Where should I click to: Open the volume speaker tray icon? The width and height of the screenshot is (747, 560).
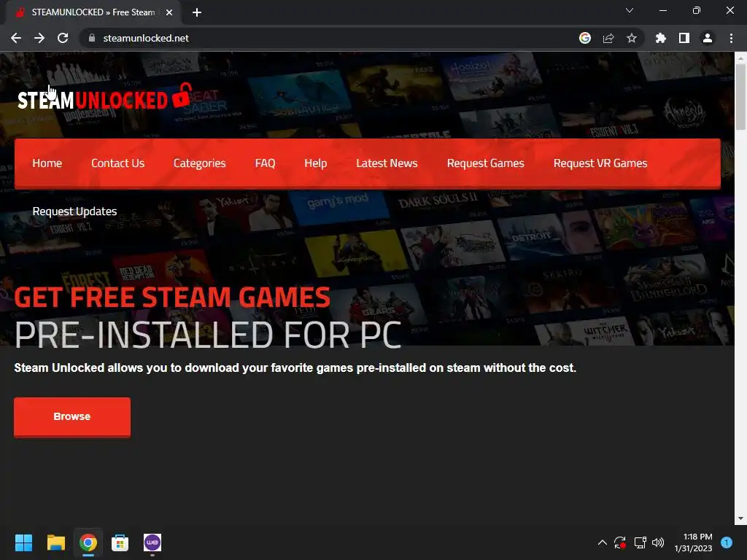pos(658,542)
